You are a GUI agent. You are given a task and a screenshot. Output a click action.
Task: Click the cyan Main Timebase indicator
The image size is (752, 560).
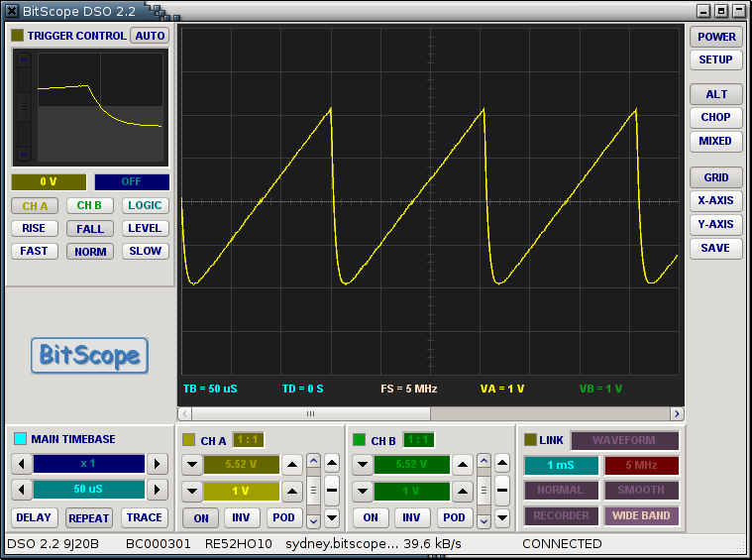point(20,439)
